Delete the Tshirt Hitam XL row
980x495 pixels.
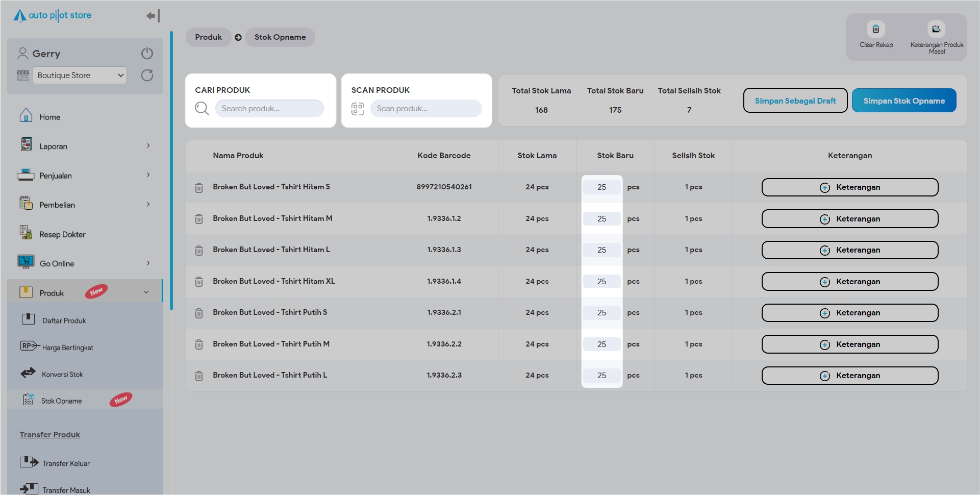coord(199,282)
